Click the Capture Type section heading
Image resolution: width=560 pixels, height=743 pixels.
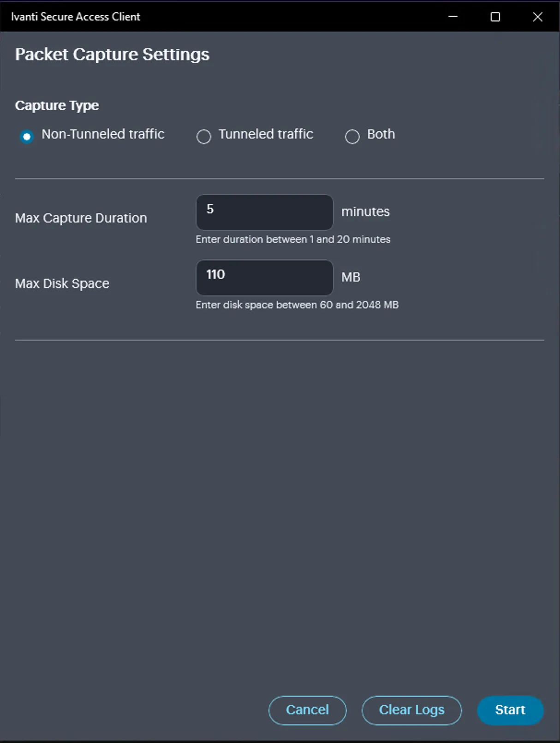click(57, 106)
